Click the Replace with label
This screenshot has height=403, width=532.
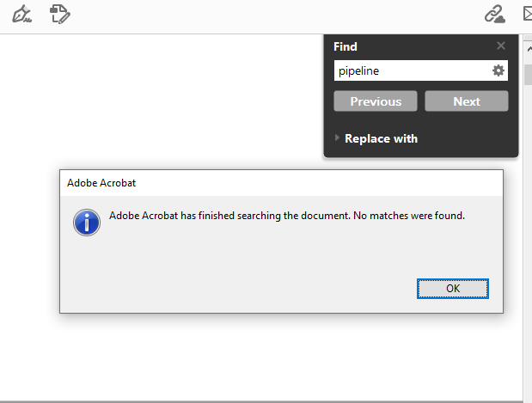[381, 138]
